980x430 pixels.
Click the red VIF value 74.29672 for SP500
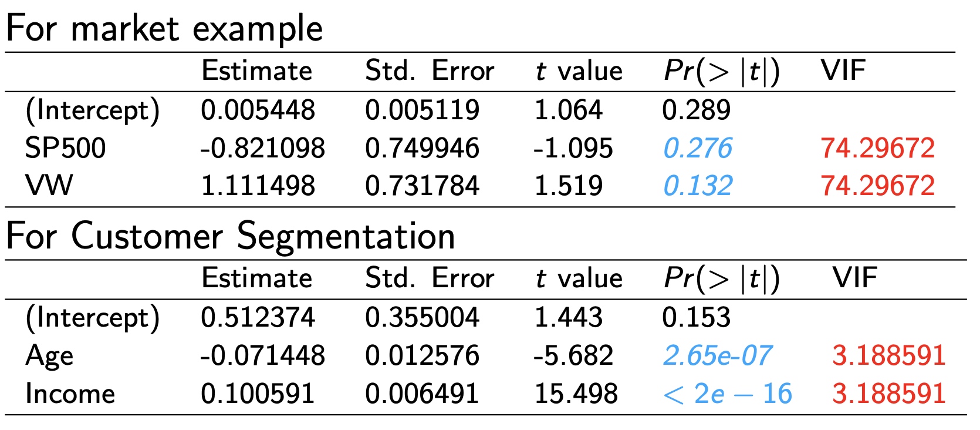(877, 148)
